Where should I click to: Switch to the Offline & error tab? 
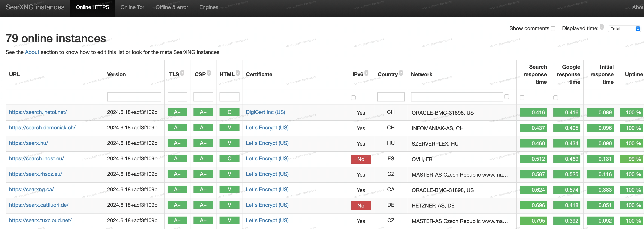(x=172, y=8)
